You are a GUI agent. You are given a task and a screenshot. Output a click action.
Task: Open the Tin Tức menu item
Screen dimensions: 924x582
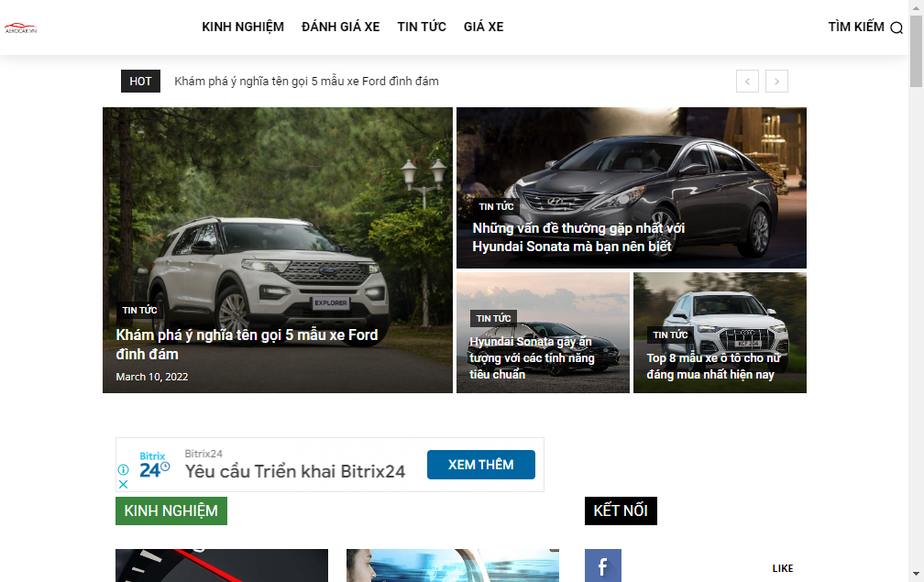click(422, 27)
